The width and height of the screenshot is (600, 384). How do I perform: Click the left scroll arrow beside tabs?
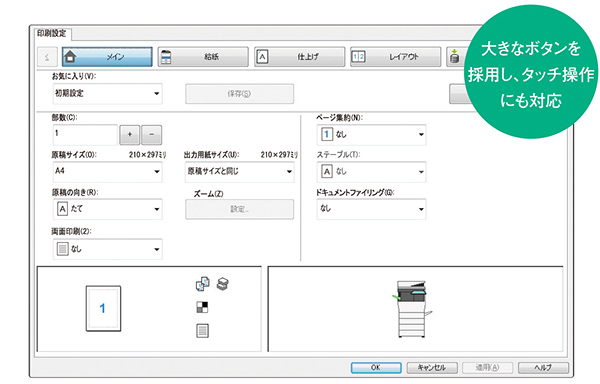pos(47,57)
